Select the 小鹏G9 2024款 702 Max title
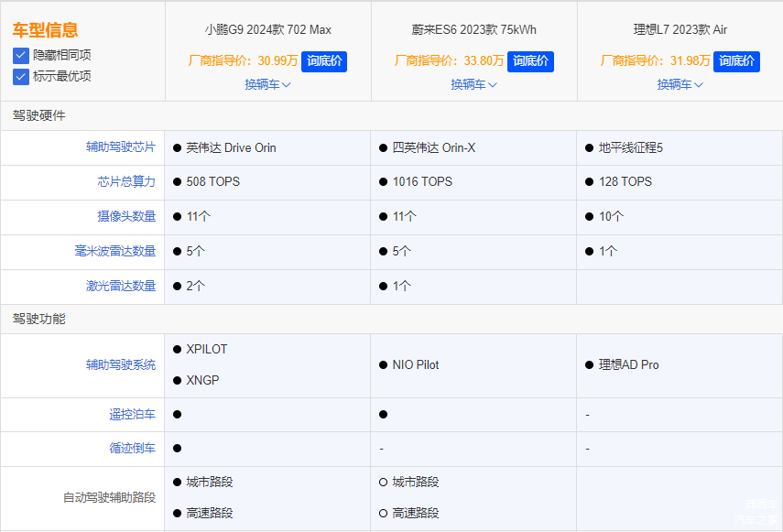The image size is (783, 532). (268, 30)
